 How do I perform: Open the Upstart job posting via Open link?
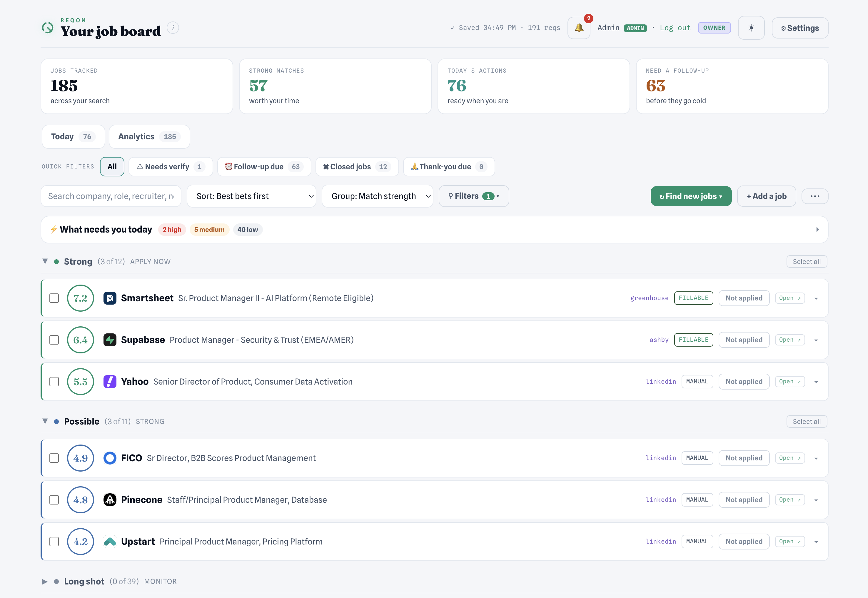point(790,542)
